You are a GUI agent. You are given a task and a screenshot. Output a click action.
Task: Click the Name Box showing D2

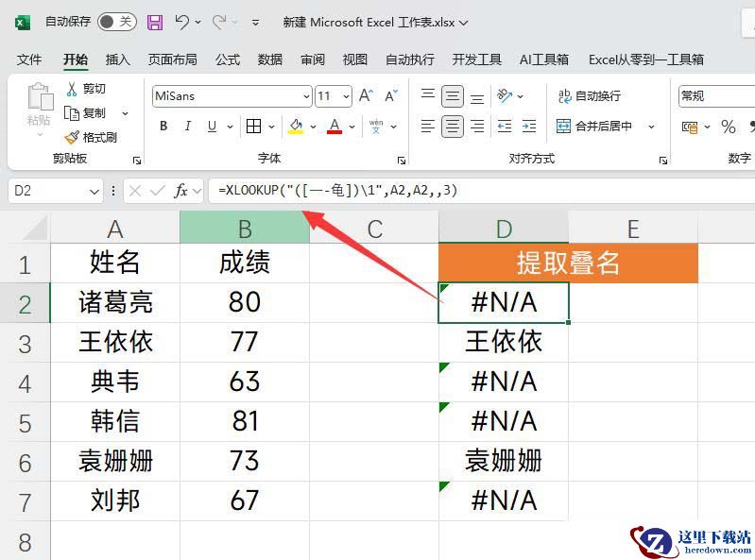pyautogui.click(x=56, y=191)
